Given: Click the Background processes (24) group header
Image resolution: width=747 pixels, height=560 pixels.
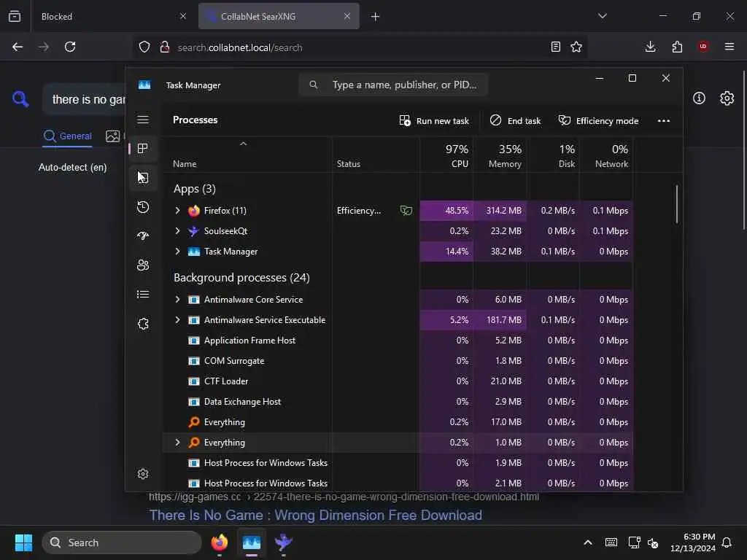Looking at the screenshot, I should 241,278.
